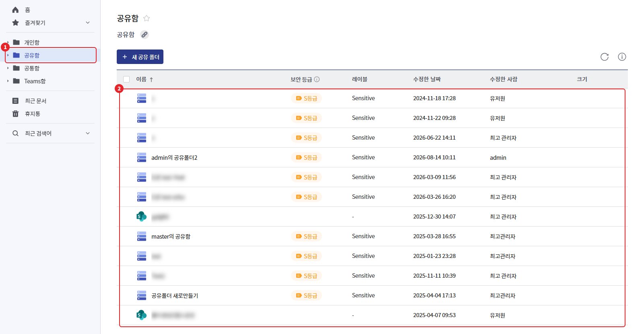
Task: Toggle the select-all checkbox in table header
Action: 126,79
